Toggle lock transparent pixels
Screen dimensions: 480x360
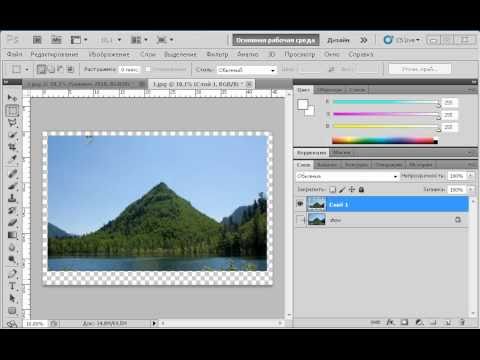[x=332, y=190]
